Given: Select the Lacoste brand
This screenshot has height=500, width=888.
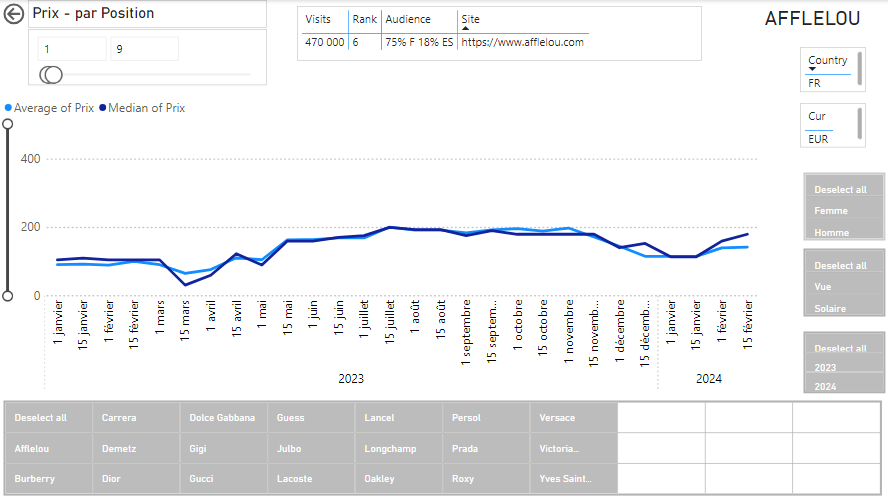Looking at the screenshot, I should tap(311, 478).
